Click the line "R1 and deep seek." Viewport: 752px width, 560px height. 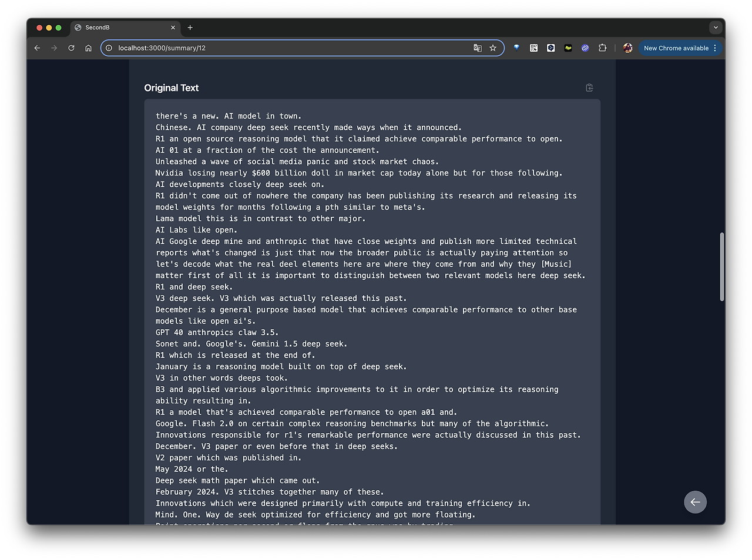pyautogui.click(x=194, y=287)
